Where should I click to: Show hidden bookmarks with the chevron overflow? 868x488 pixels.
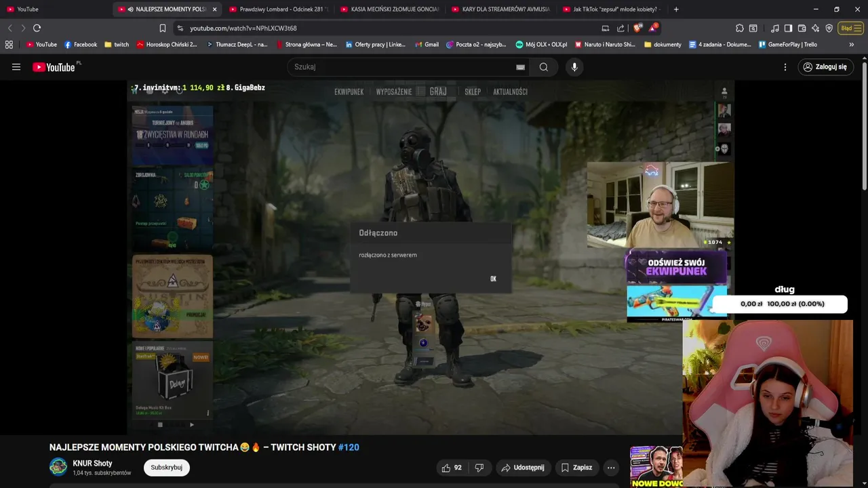click(x=852, y=45)
